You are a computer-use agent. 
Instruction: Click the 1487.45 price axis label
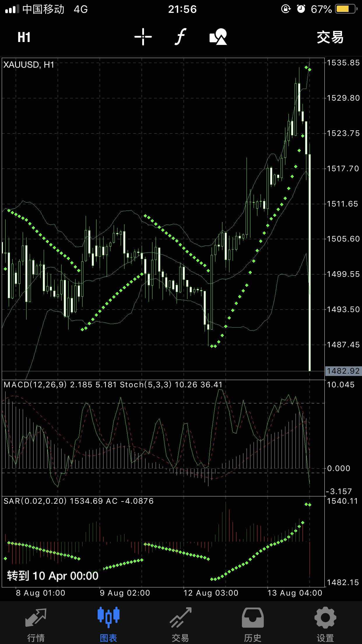pos(343,345)
